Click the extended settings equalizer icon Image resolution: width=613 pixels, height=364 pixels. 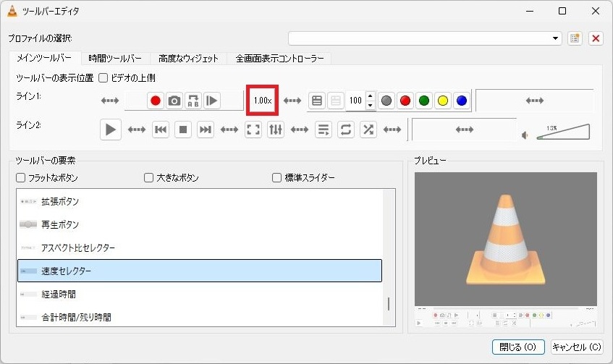[275, 130]
